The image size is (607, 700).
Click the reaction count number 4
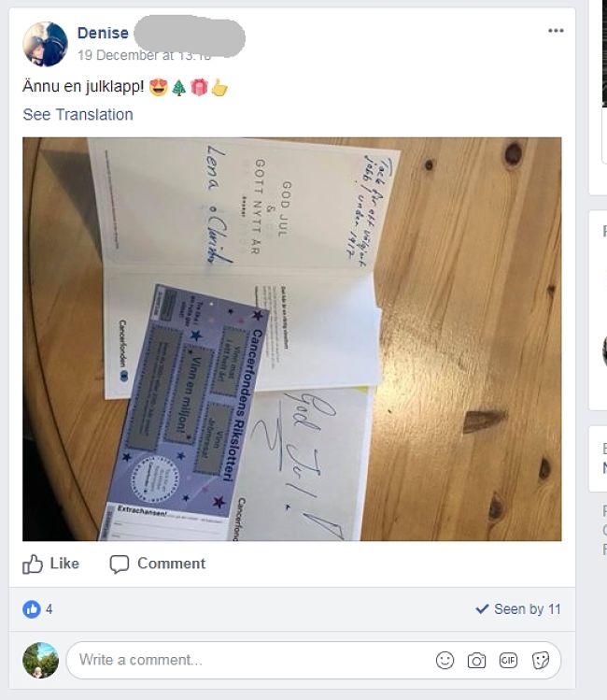[49, 609]
